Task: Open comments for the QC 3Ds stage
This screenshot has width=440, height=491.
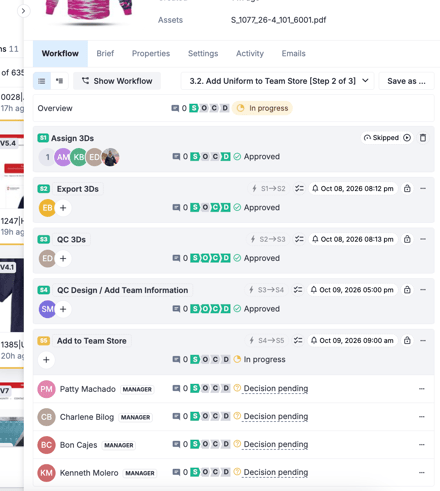Action: [x=180, y=258]
